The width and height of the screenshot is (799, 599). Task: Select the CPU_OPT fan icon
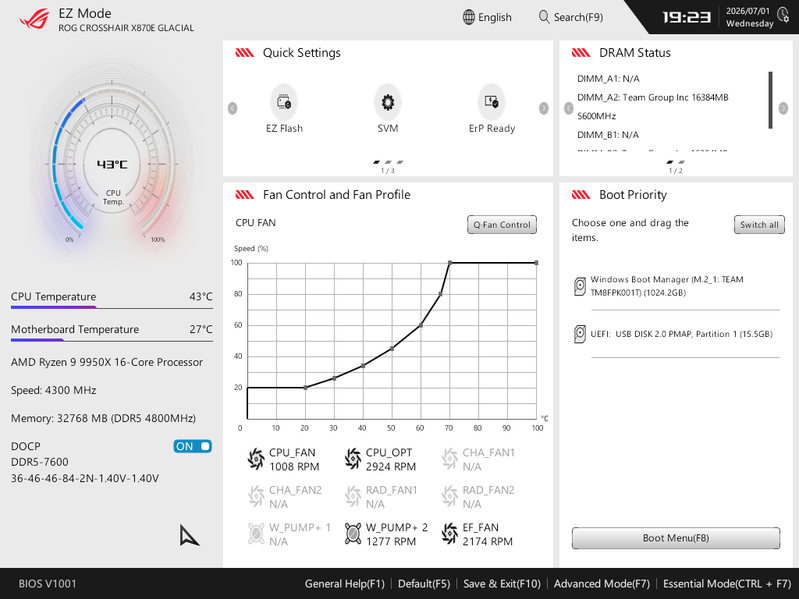click(353, 459)
